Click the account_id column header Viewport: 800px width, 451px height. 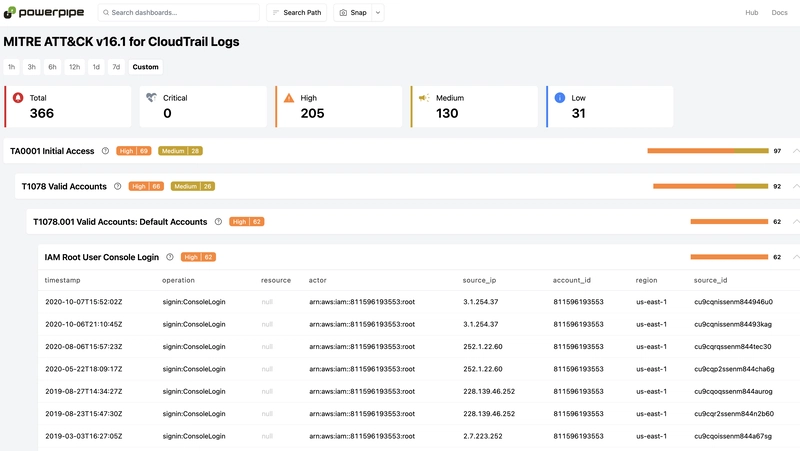point(571,281)
